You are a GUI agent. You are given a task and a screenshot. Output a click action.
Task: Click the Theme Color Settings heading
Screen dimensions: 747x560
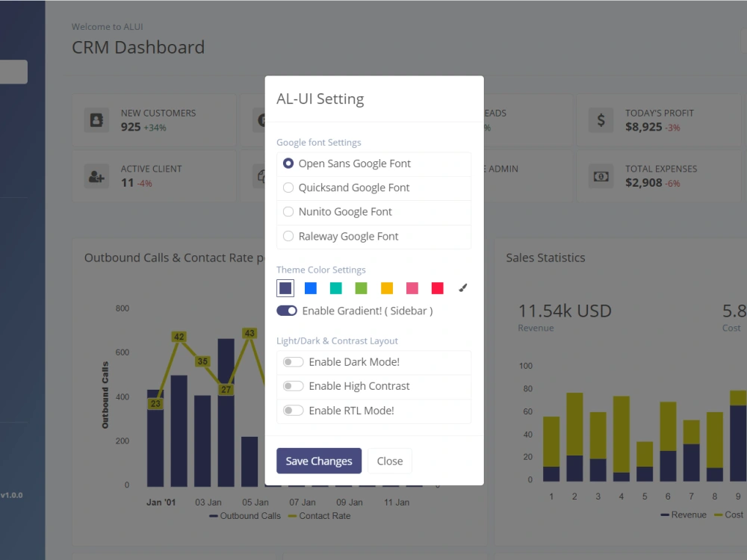[321, 270]
